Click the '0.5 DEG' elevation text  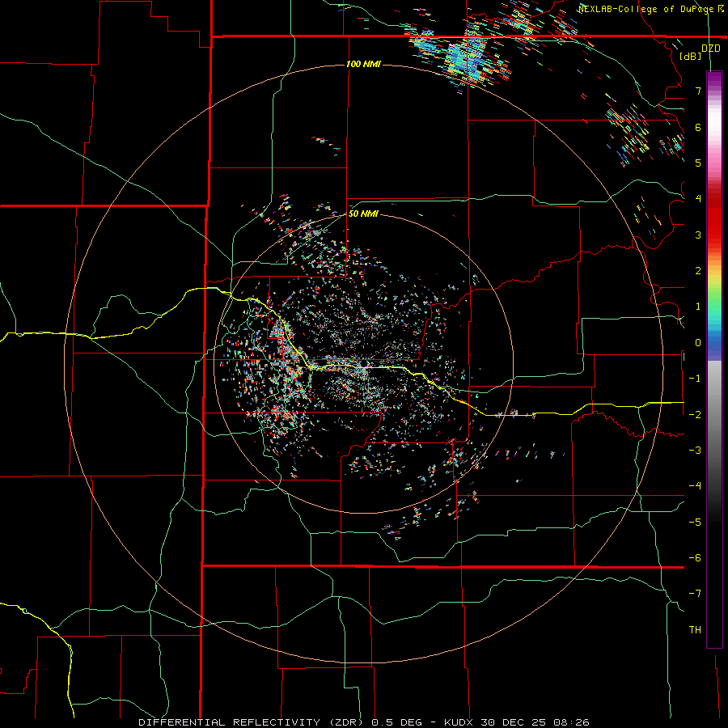click(396, 722)
